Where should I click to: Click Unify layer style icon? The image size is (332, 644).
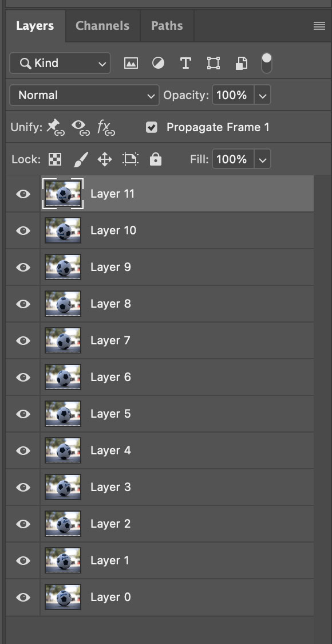click(x=106, y=127)
